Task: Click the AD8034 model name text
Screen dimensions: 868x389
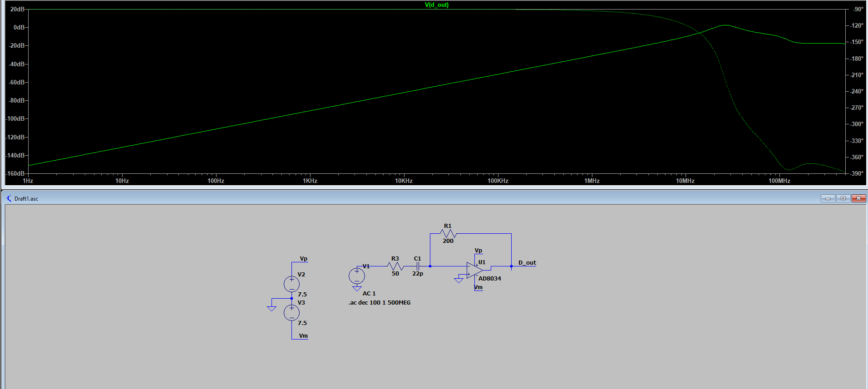Action: (489, 279)
